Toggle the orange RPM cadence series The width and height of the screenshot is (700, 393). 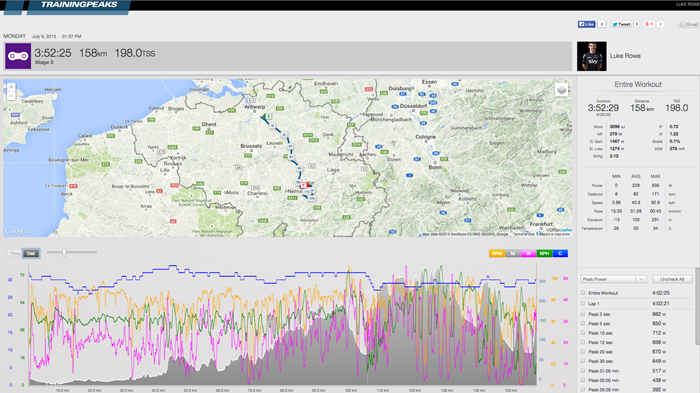tap(496, 253)
